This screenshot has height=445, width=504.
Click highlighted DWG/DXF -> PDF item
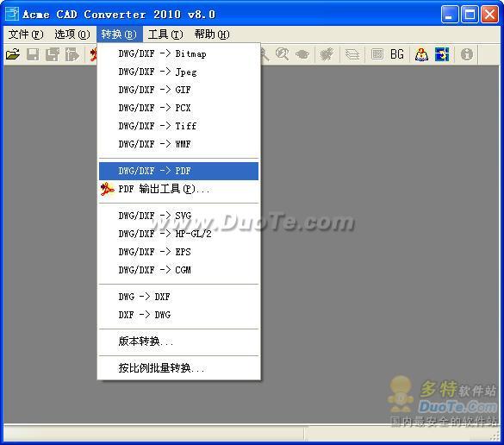point(178,171)
